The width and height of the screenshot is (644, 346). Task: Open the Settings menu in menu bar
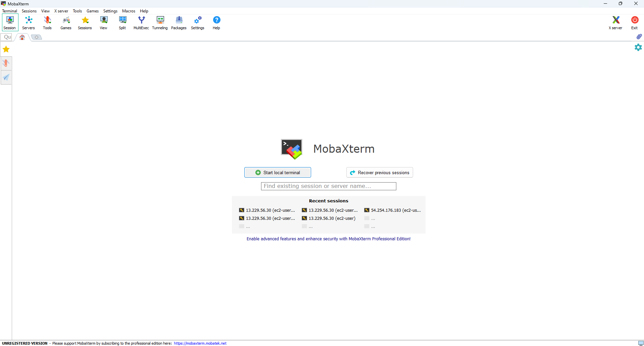pyautogui.click(x=110, y=11)
